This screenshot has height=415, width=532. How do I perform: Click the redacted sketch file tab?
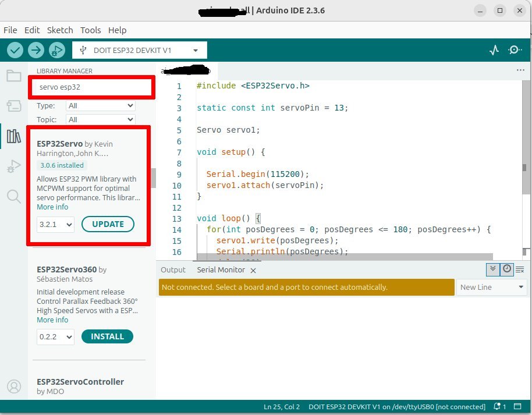click(187, 70)
